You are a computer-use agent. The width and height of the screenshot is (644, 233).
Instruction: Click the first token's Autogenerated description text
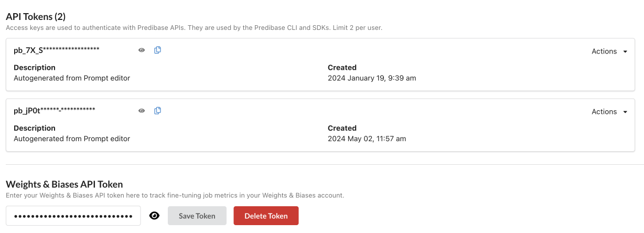click(x=72, y=78)
